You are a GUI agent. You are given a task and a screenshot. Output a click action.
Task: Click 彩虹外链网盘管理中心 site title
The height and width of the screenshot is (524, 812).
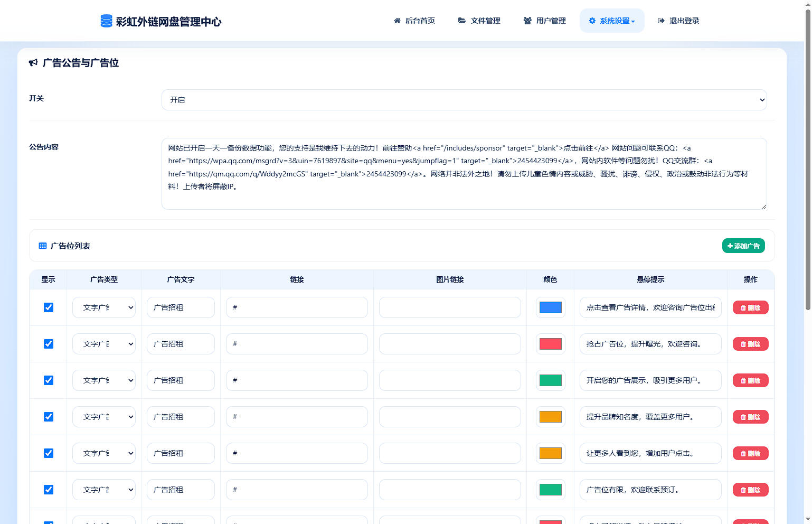[x=168, y=22]
